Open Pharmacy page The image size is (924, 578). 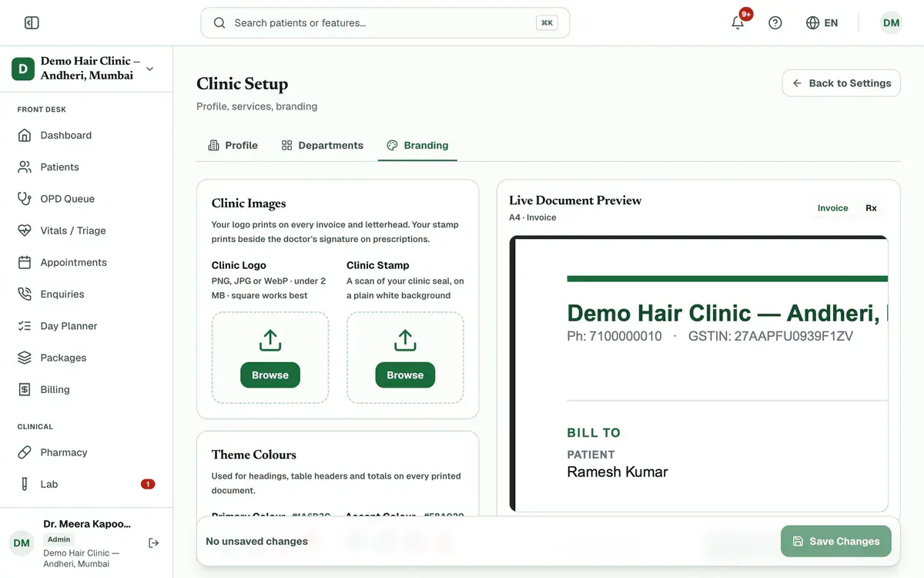86,452
